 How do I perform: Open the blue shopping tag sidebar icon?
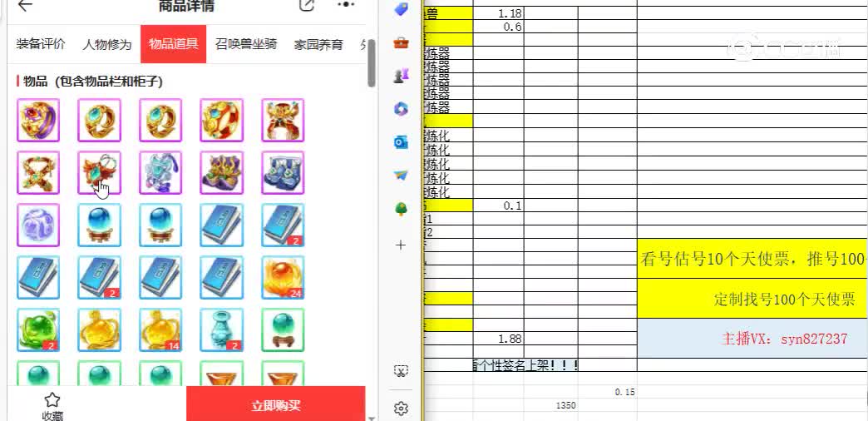click(401, 9)
